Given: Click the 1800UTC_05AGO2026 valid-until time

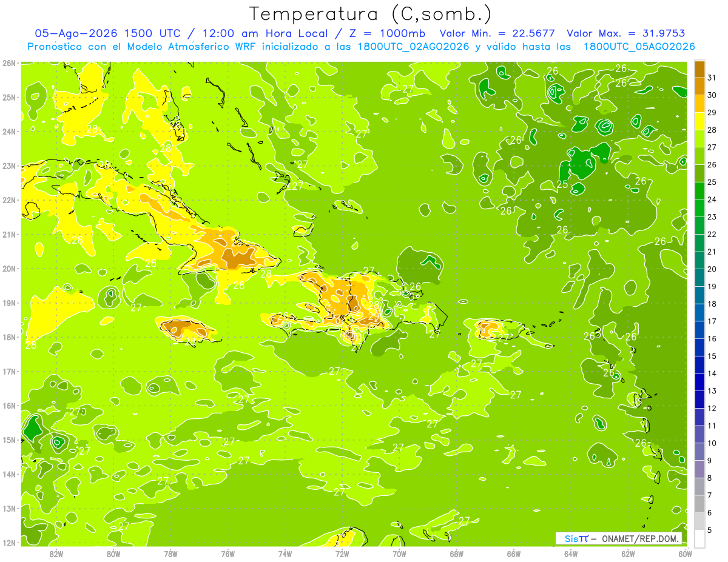Looking at the screenshot, I should [x=639, y=47].
